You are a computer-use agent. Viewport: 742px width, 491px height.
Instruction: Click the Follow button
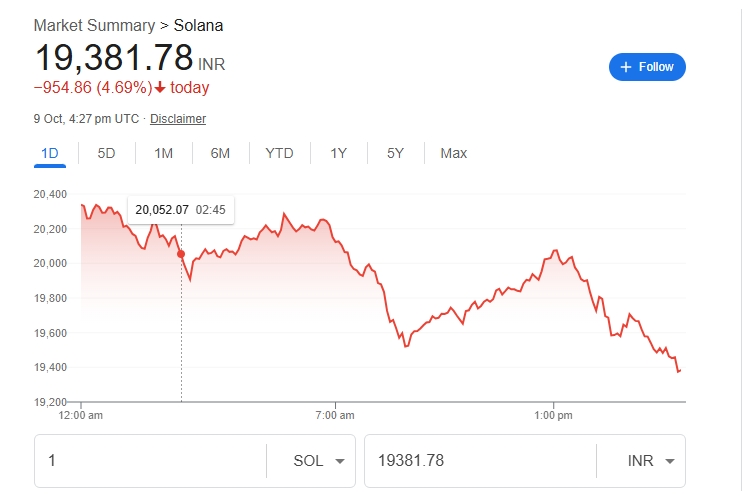pyautogui.click(x=647, y=67)
